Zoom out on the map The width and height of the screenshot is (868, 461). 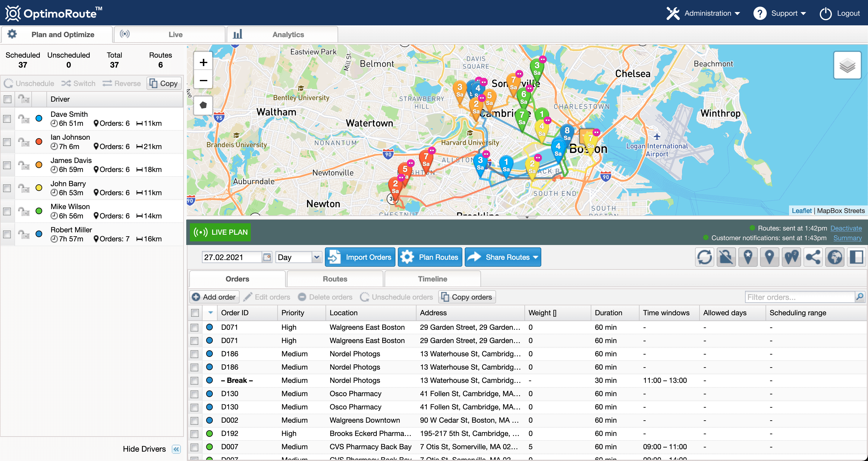203,80
